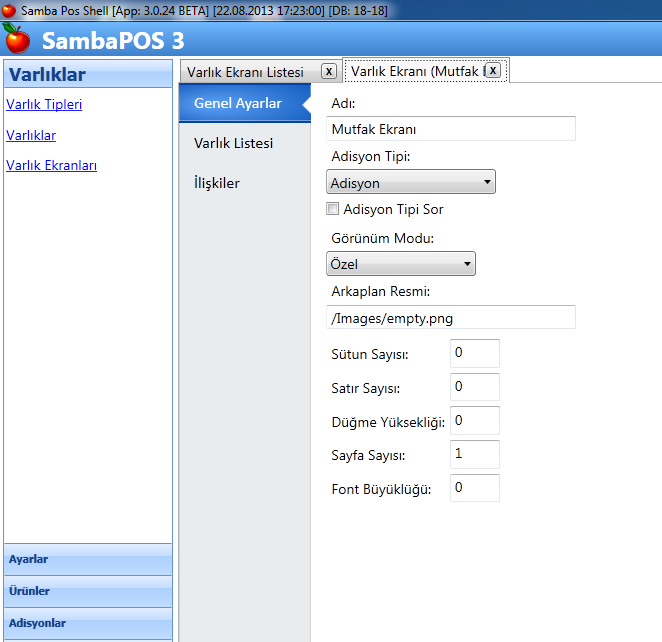
Task: Close the Varlık Ekranı Listesi tab
Action: coord(328,71)
